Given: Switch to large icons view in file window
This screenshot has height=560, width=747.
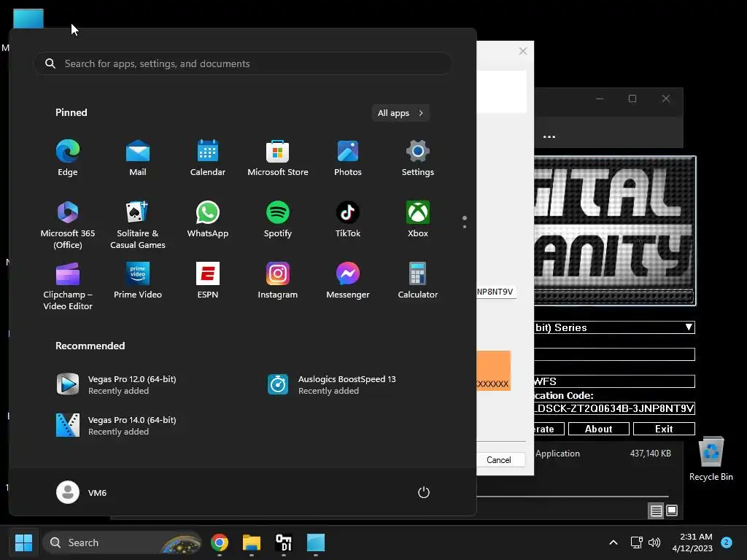Looking at the screenshot, I should pos(672,510).
